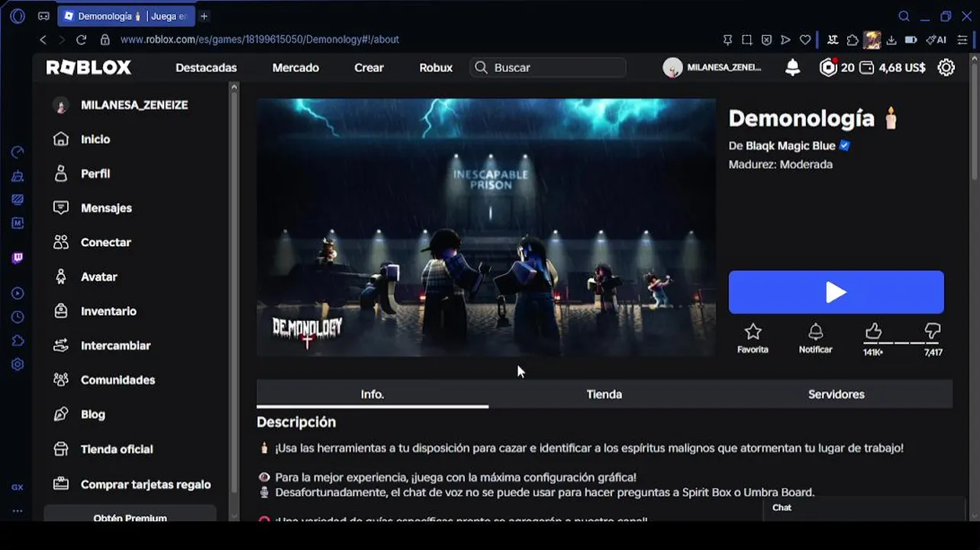980x550 pixels.
Task: Open Tienda oficial in the sidebar
Action: 102,449
